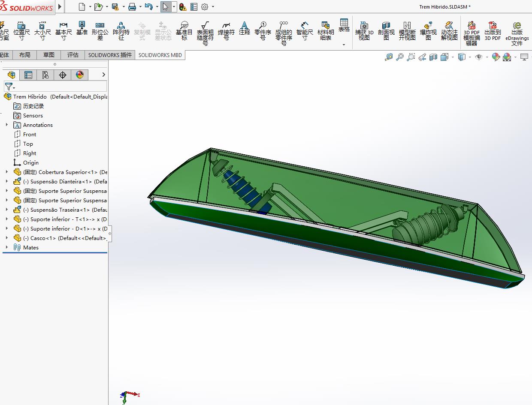The image size is (532, 405).
Task: Click 出版 eDrawings 文件 publish button
Action: tap(517, 33)
